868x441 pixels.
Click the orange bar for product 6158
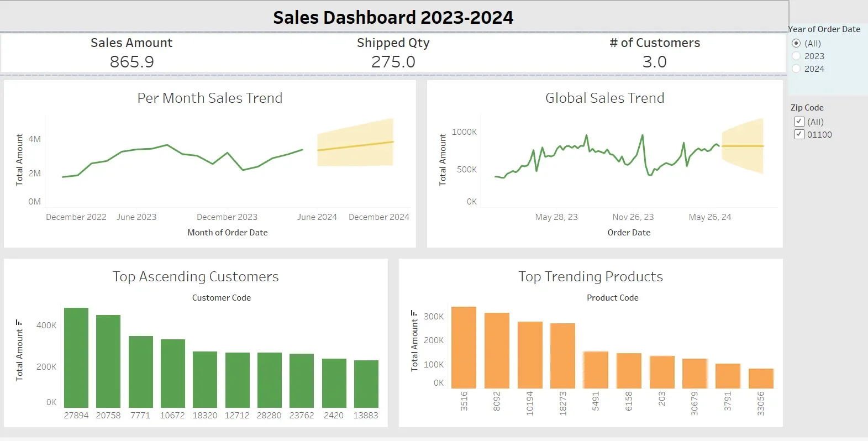(629, 371)
